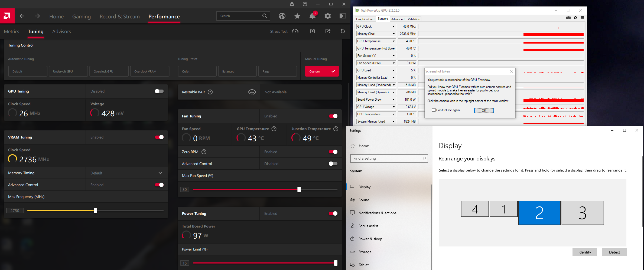The height and width of the screenshot is (270, 644).
Task: Open GPU Clock sensor dropdown
Action: pyautogui.click(x=393, y=27)
